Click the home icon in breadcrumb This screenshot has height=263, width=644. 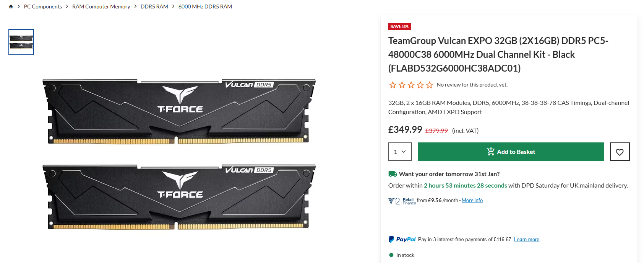point(11,7)
